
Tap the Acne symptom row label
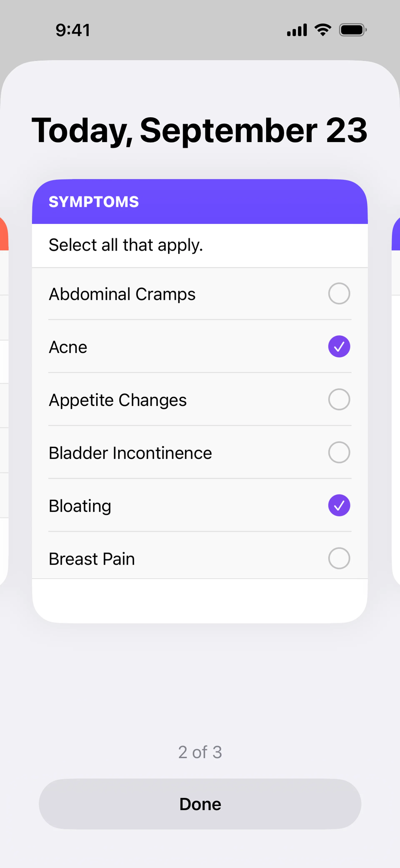coord(68,347)
